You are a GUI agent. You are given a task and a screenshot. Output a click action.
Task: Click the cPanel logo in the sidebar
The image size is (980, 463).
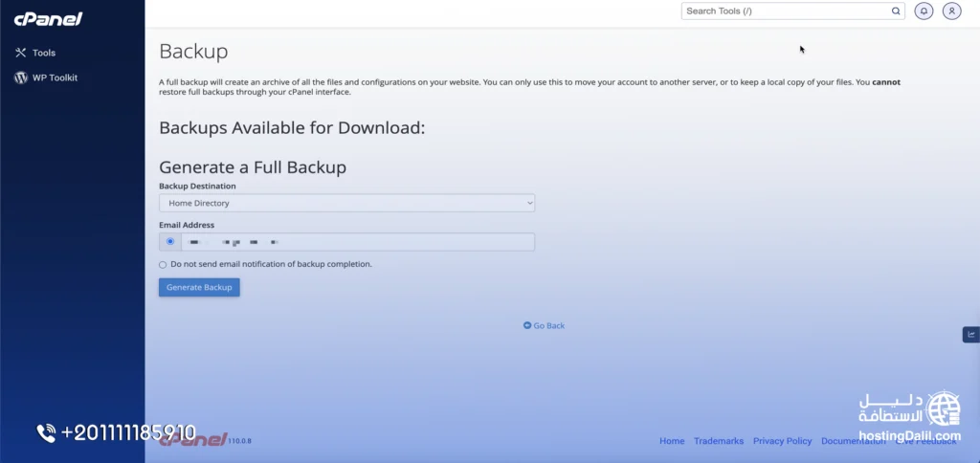point(48,19)
